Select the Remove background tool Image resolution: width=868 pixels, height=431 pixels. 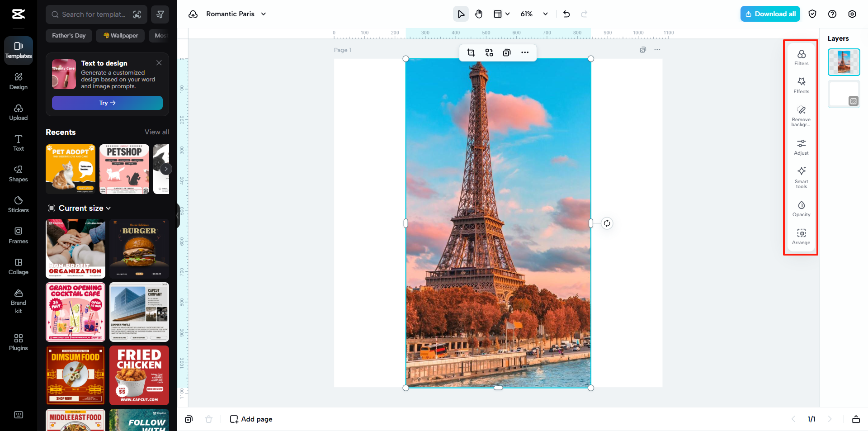(801, 115)
